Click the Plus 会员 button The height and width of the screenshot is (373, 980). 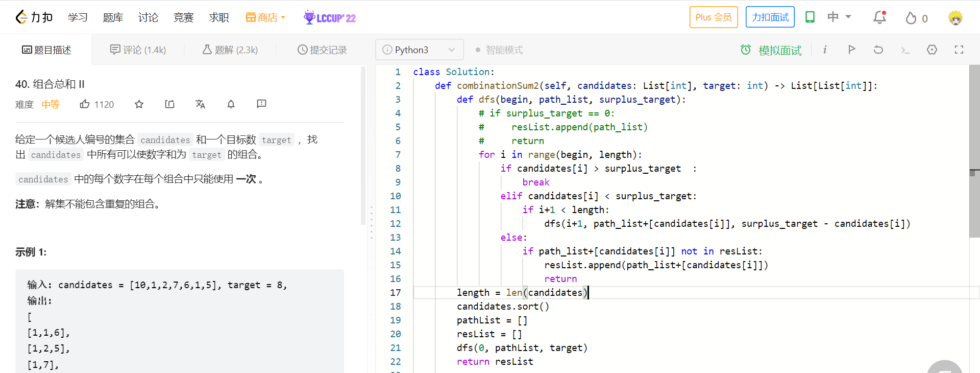pos(714,17)
